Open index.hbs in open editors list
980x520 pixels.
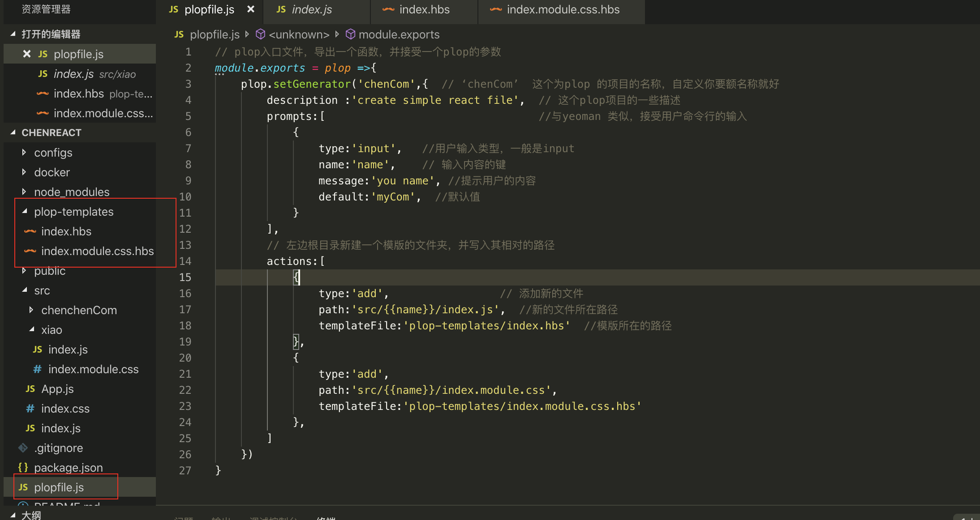(80, 94)
